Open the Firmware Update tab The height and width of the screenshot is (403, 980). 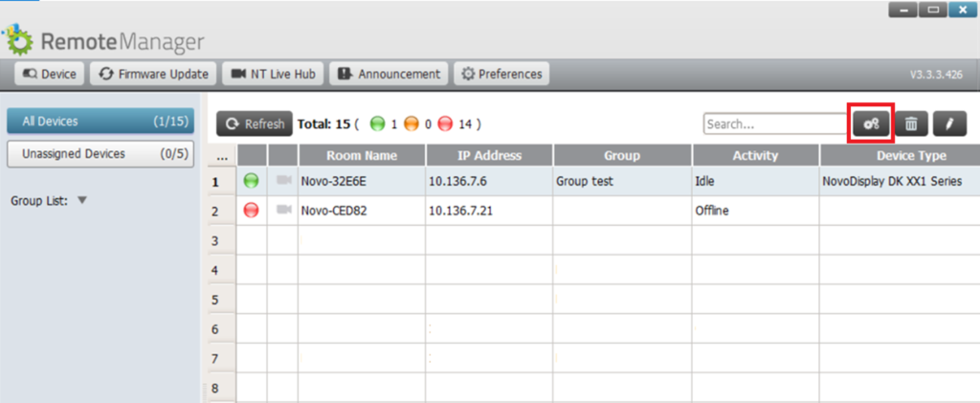tap(153, 74)
